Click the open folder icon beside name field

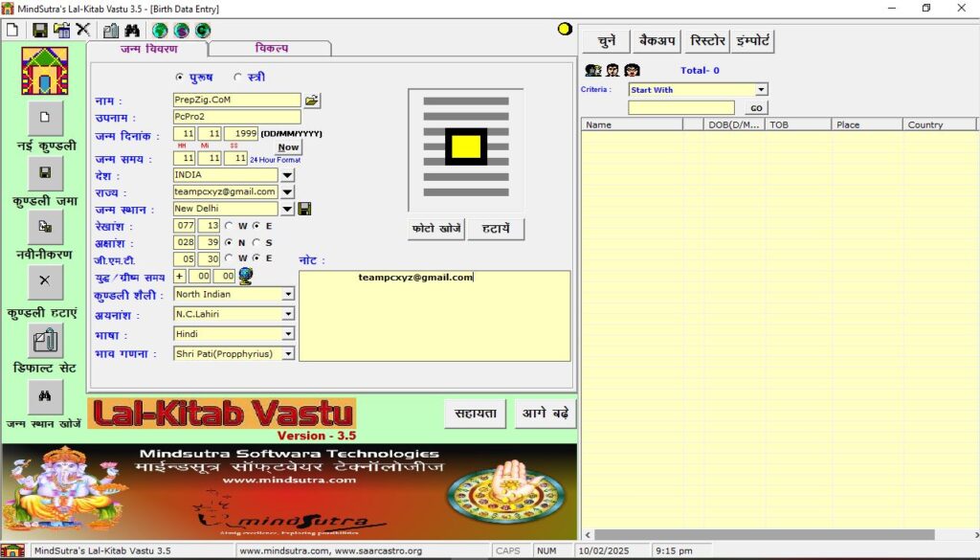coord(312,100)
